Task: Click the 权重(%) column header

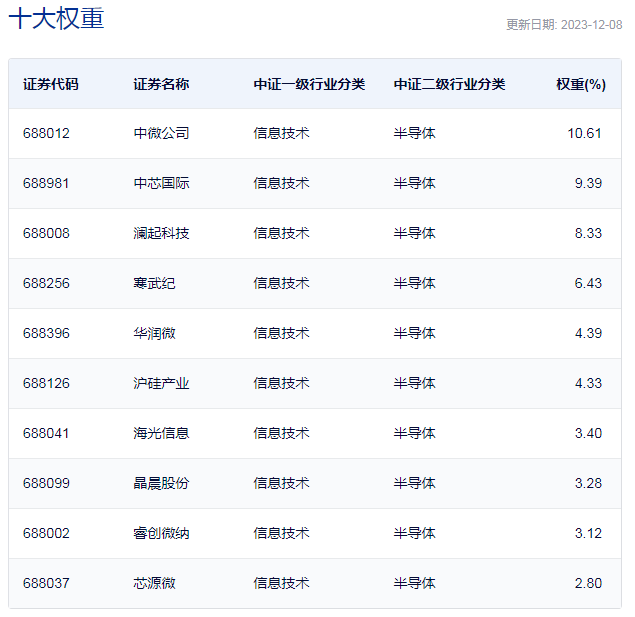Action: point(581,84)
